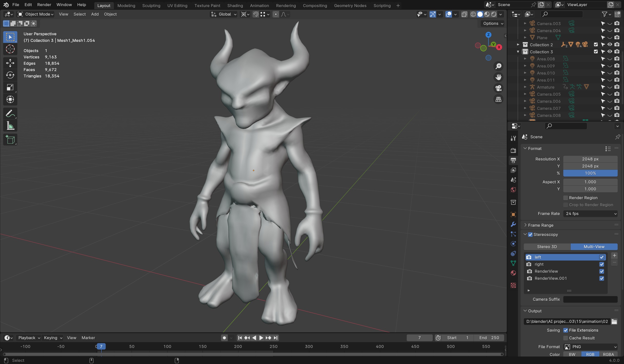The image size is (624, 364).
Task: Play the animation forward
Action: (x=261, y=338)
